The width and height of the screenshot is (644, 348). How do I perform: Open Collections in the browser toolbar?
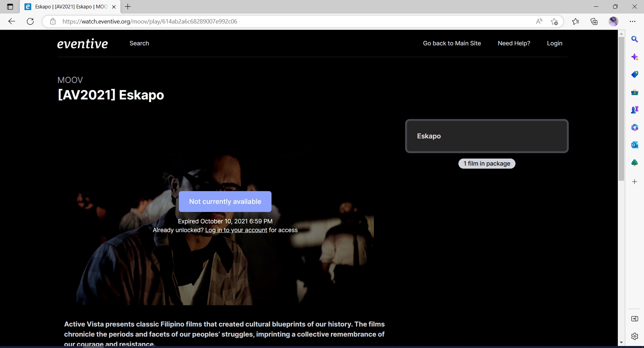point(594,21)
